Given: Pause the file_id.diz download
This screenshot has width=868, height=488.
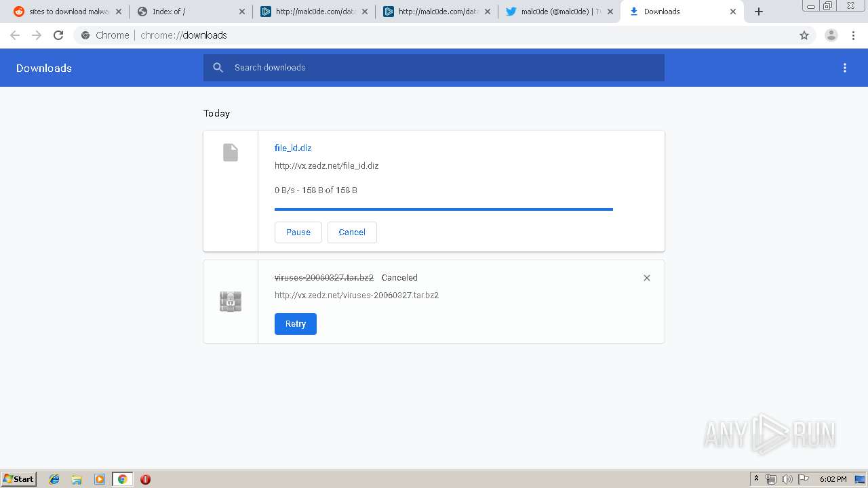Looking at the screenshot, I should coord(298,232).
